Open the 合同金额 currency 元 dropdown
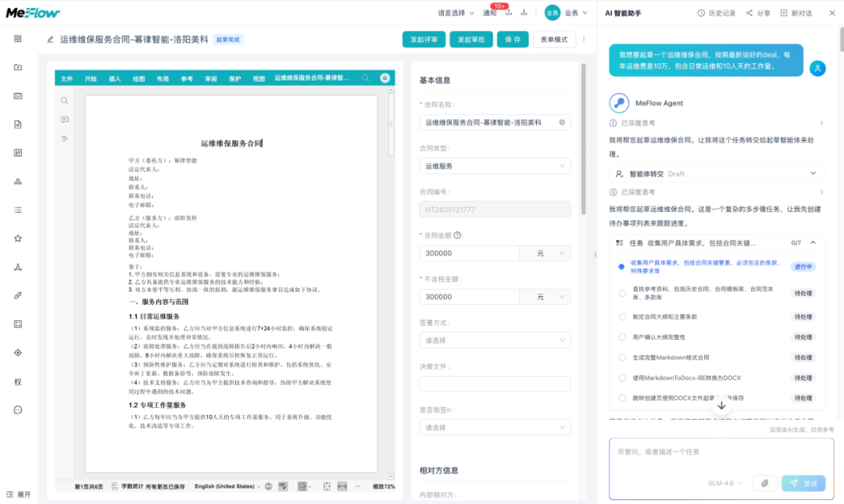 tap(545, 253)
